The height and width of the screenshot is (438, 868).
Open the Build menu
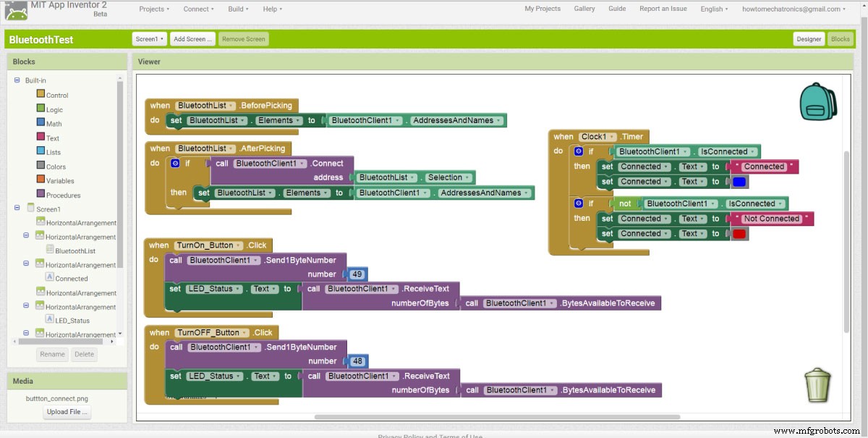[x=237, y=9]
